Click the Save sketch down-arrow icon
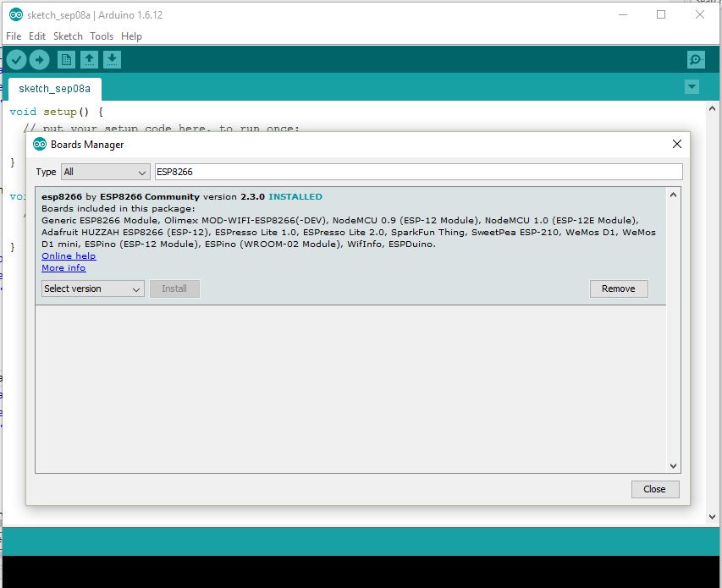This screenshot has width=722, height=588. click(x=112, y=59)
